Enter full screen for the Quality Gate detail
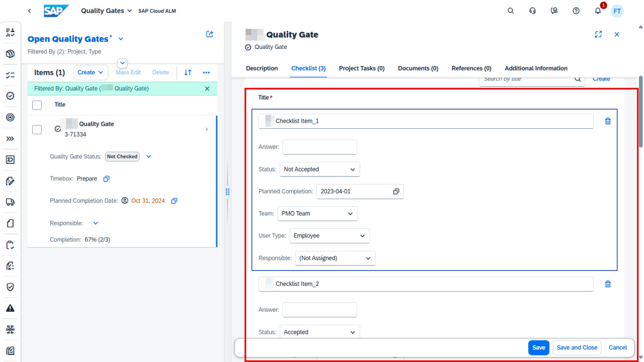This screenshot has width=644, height=362. point(599,35)
